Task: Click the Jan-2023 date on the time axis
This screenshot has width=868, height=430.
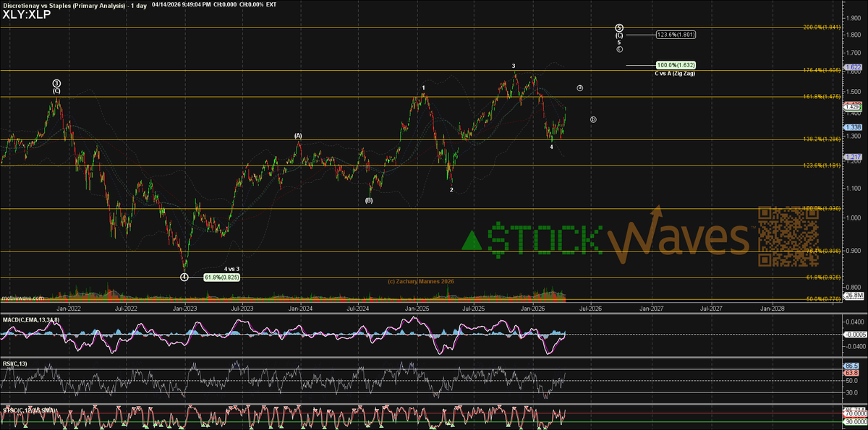Action: (x=184, y=307)
